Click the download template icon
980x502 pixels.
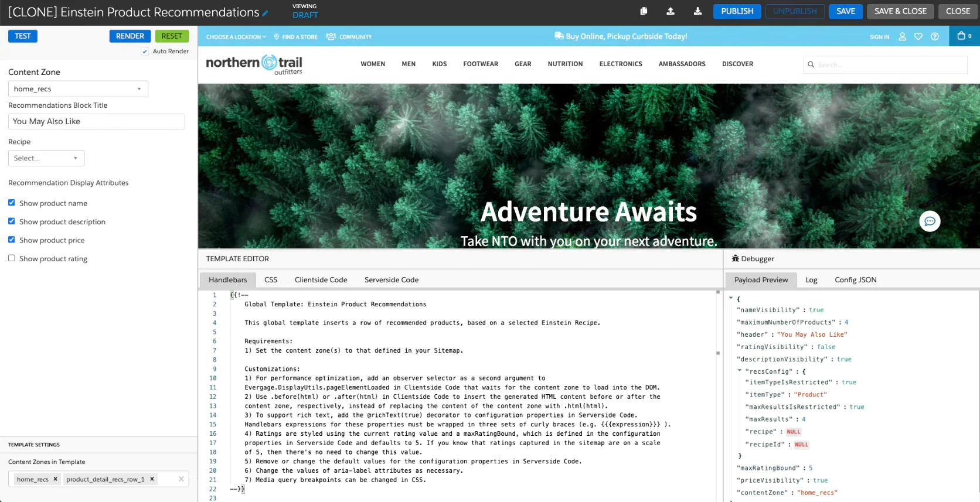697,11
